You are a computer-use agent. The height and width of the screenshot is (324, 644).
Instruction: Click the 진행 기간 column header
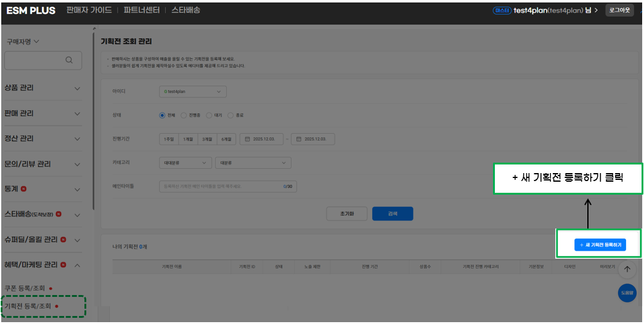pos(369,267)
